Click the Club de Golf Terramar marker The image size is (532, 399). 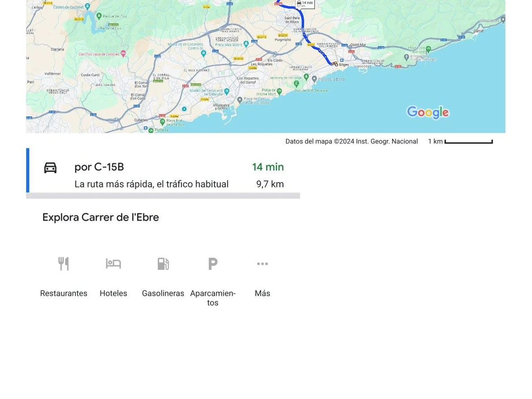(297, 83)
